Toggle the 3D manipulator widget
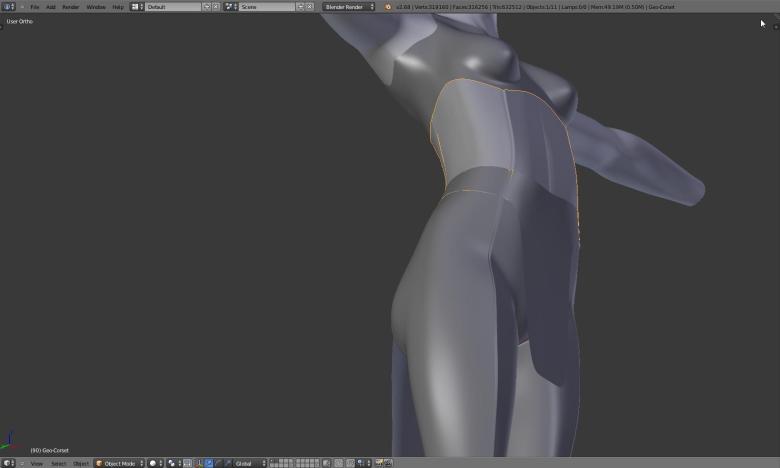 199,463
